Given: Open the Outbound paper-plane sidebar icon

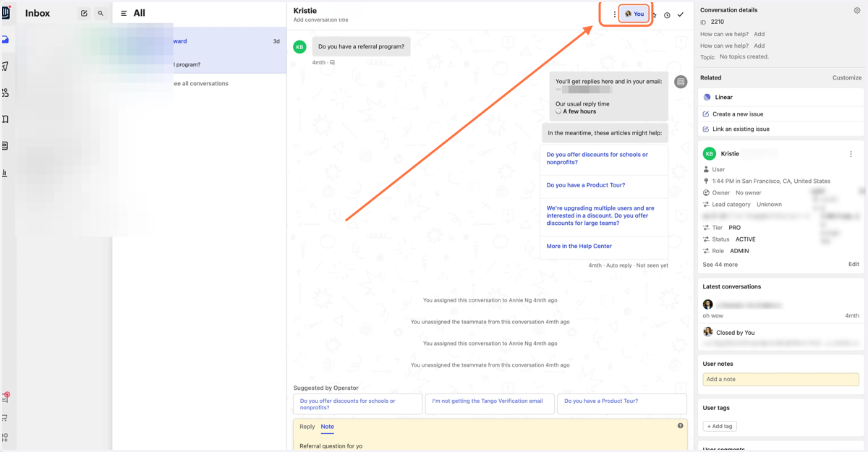Looking at the screenshot, I should pyautogui.click(x=5, y=67).
